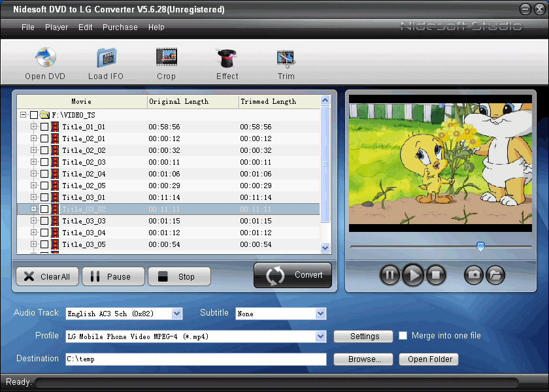Click the movie list scroll down arrow
Image resolution: width=549 pixels, height=392 pixels.
[x=325, y=248]
